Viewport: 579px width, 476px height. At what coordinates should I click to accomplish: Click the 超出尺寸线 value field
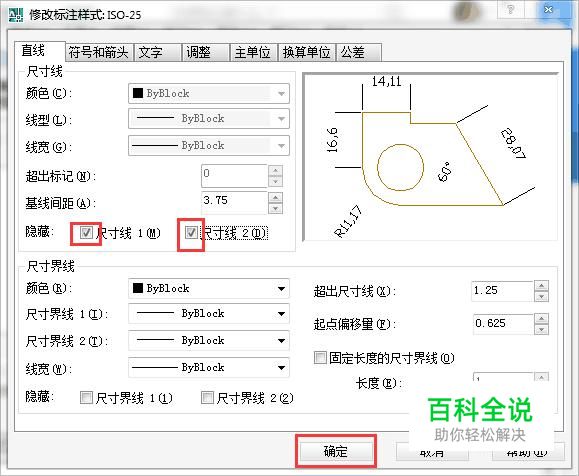point(502,291)
